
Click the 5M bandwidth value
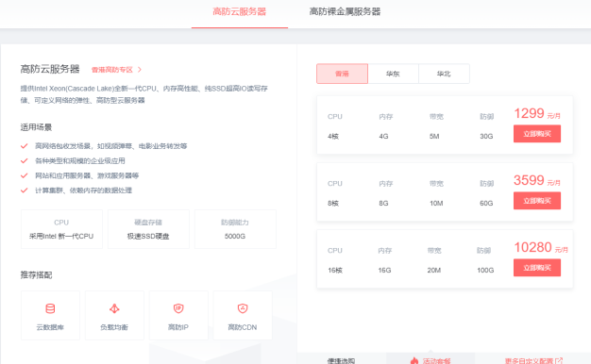434,137
